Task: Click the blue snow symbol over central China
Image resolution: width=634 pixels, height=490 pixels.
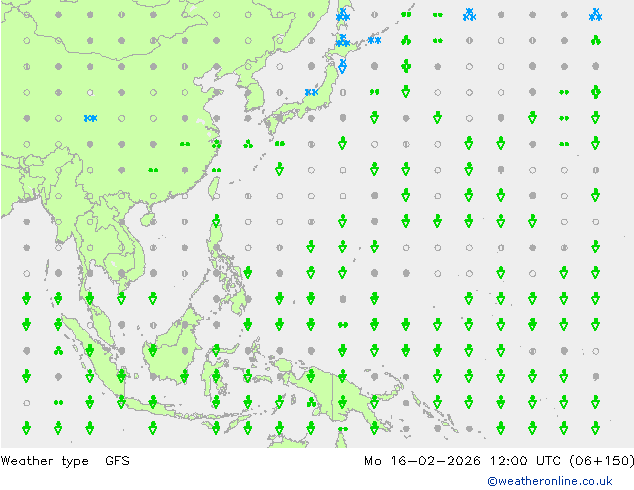Action: 90,118
